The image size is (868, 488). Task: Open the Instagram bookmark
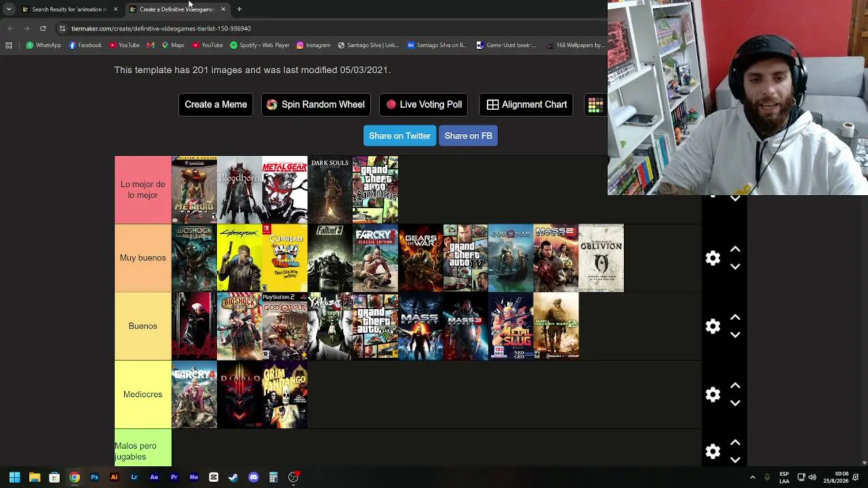(x=313, y=45)
